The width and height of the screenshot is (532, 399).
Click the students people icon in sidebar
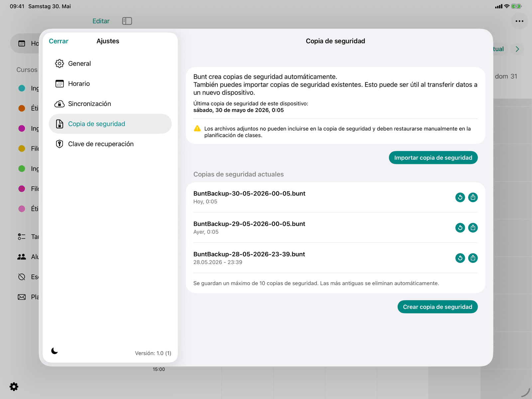[x=22, y=257]
